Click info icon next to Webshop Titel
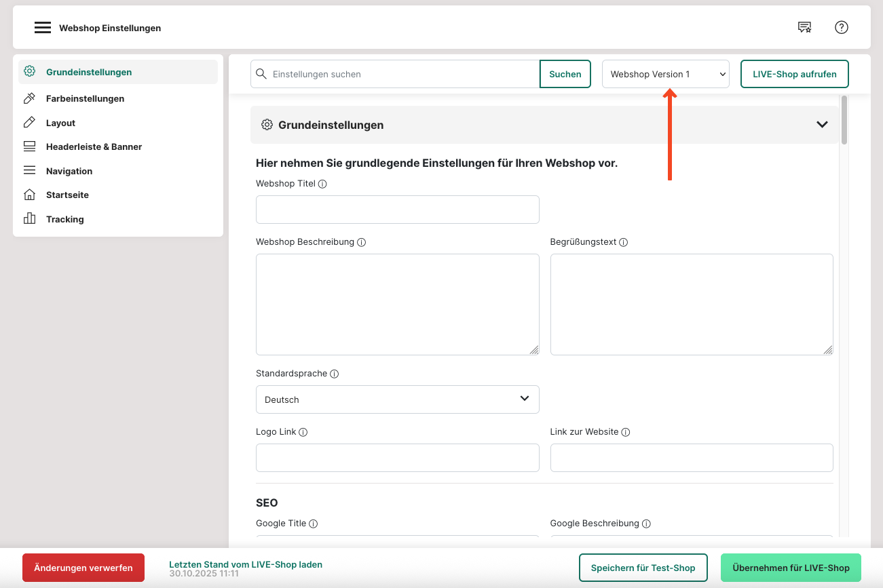This screenshot has height=588, width=883. [x=322, y=184]
